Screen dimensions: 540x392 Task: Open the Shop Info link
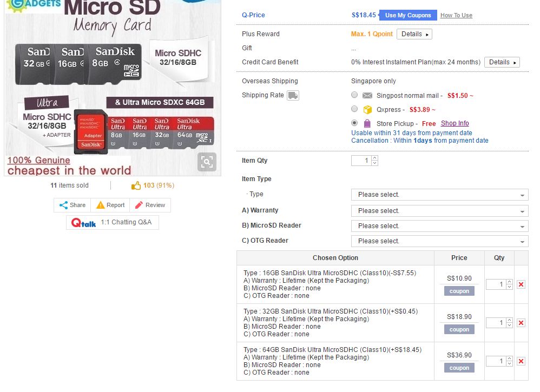pos(455,123)
